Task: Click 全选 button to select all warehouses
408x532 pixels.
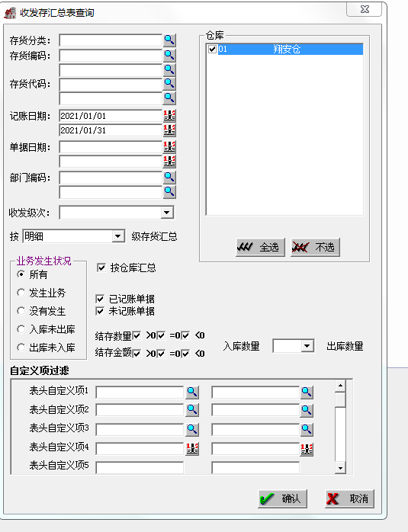Action: pos(260,248)
